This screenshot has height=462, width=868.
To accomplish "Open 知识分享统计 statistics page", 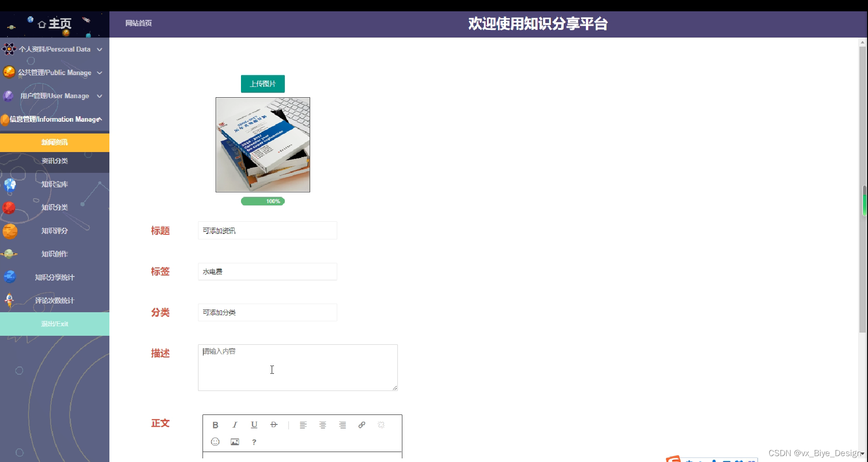I will click(x=55, y=277).
